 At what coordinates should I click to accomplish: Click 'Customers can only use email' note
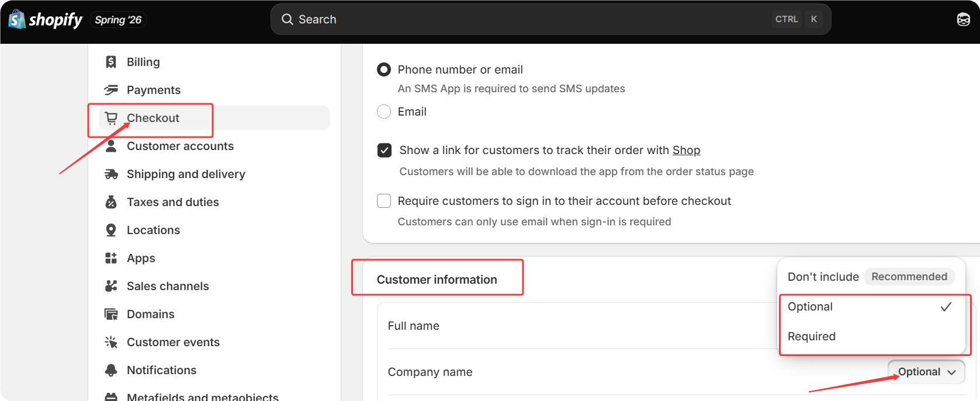click(534, 222)
